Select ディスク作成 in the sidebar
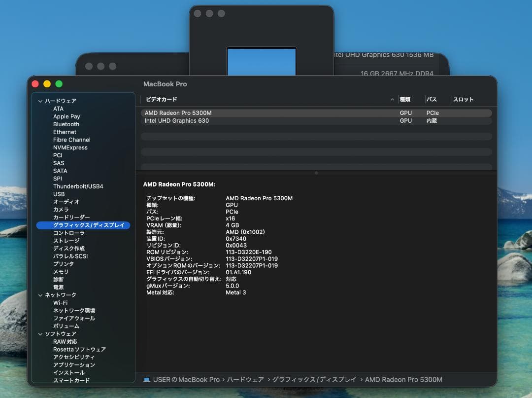Image resolution: width=532 pixels, height=398 pixels. pos(69,249)
